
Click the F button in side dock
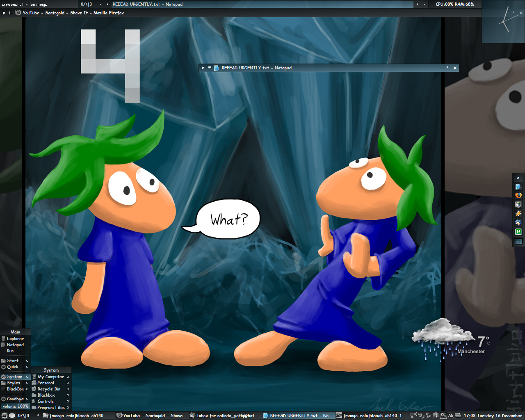pos(518,242)
